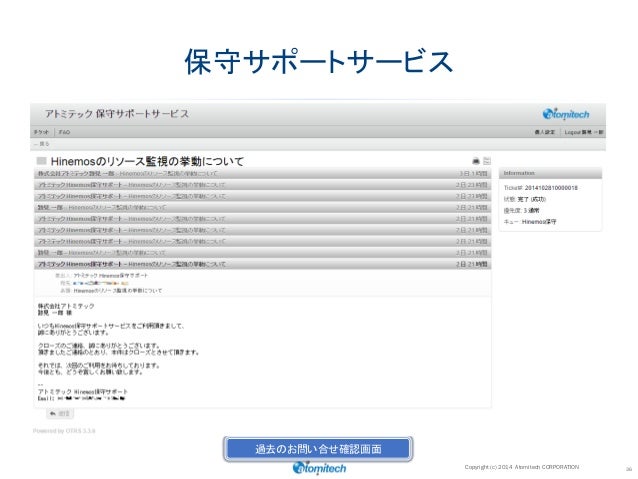Viewport: 638px width, 479px height.
Task: Click the Email address in the message signature
Action: (91, 398)
